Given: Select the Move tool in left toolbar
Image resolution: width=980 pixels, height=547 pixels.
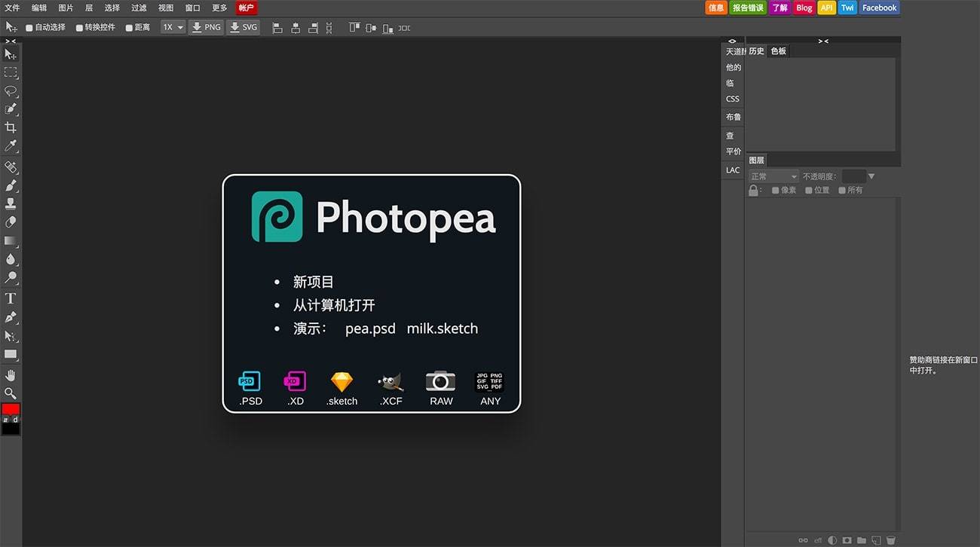Looking at the screenshot, I should 11,54.
